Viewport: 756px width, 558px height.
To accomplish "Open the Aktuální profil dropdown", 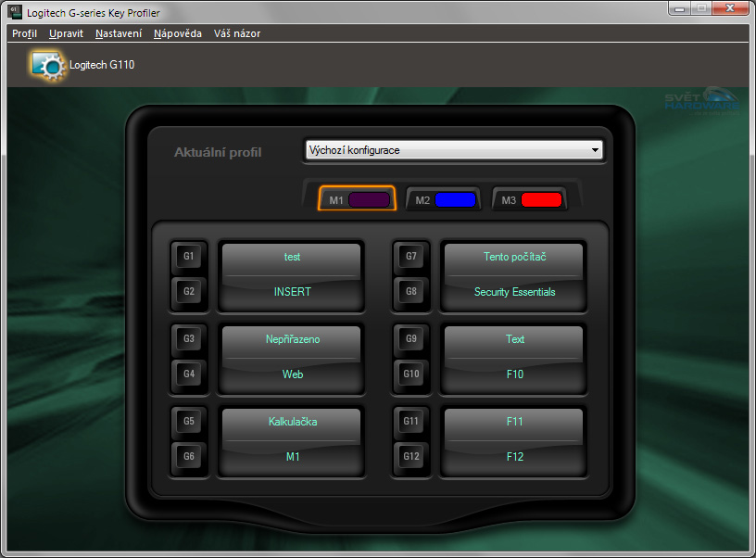I will point(453,150).
